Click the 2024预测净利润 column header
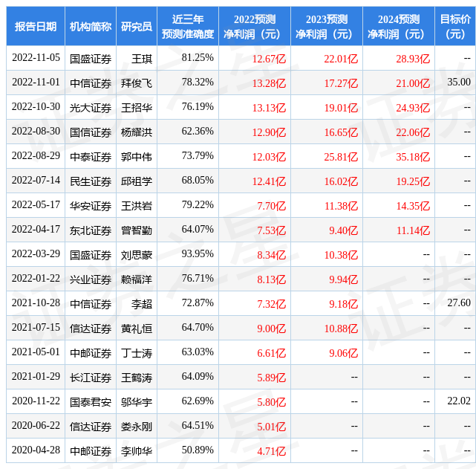476x469 pixels. tap(399, 27)
